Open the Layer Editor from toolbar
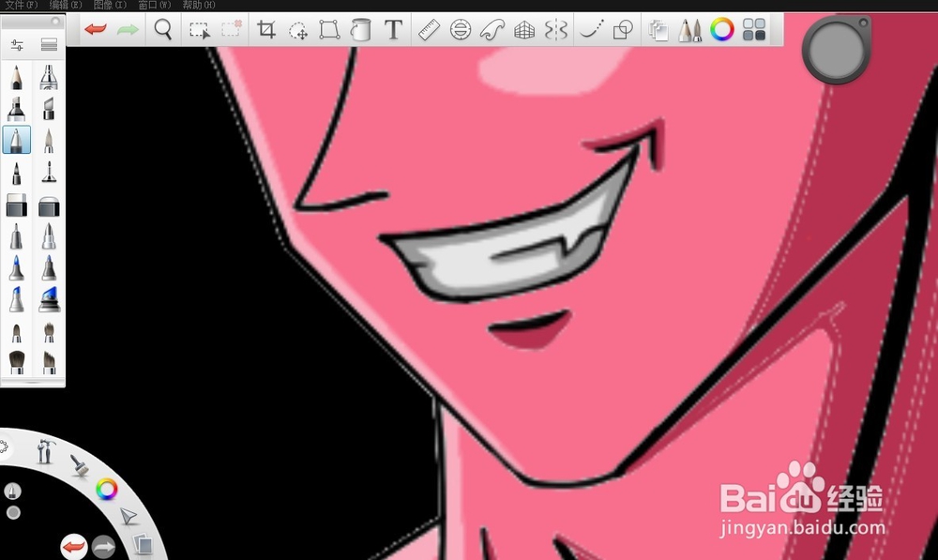The image size is (938, 560). tap(658, 29)
